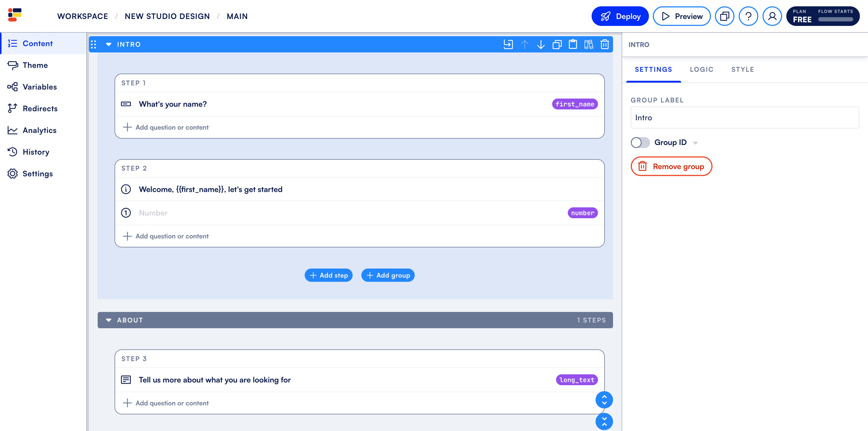This screenshot has height=431, width=868.
Task: Go to MAIN breadcrumb
Action: click(237, 16)
